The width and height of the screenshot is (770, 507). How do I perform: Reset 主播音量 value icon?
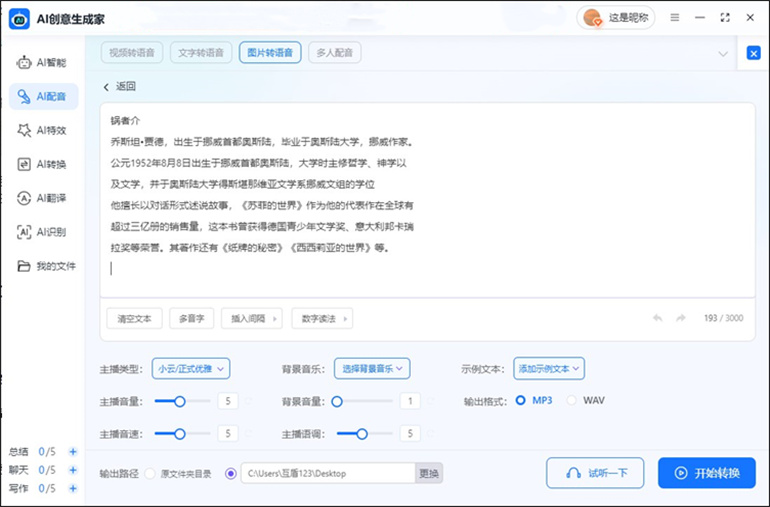click(248, 401)
